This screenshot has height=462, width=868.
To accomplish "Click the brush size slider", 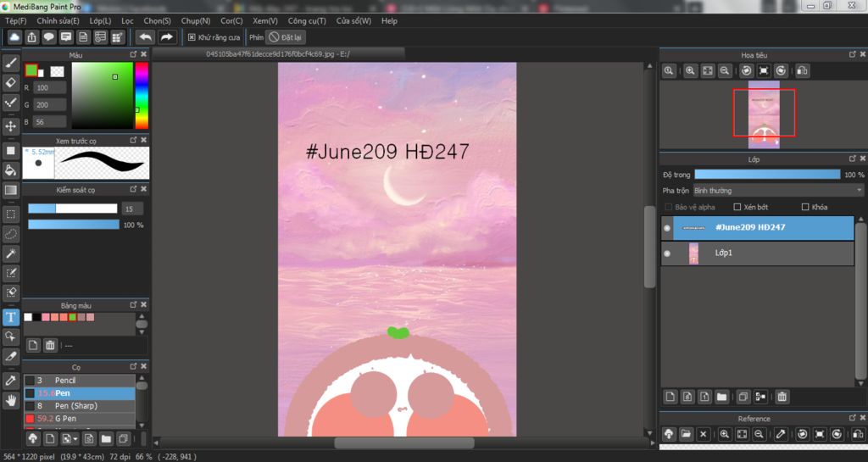I will coord(73,209).
